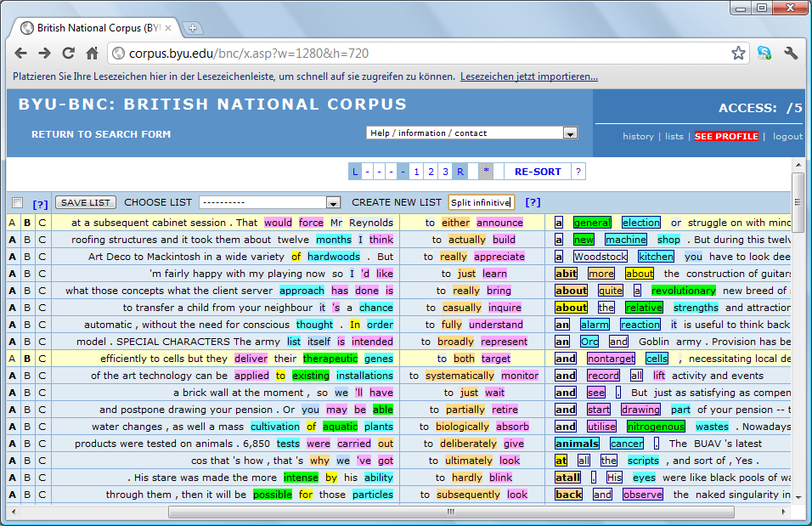Go forward using browser forward arrow

44,53
